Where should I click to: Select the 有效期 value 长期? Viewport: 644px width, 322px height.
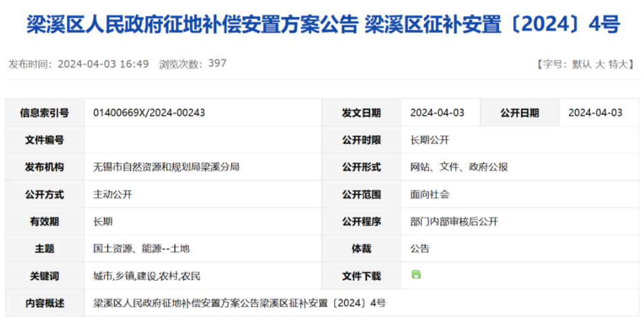click(103, 221)
